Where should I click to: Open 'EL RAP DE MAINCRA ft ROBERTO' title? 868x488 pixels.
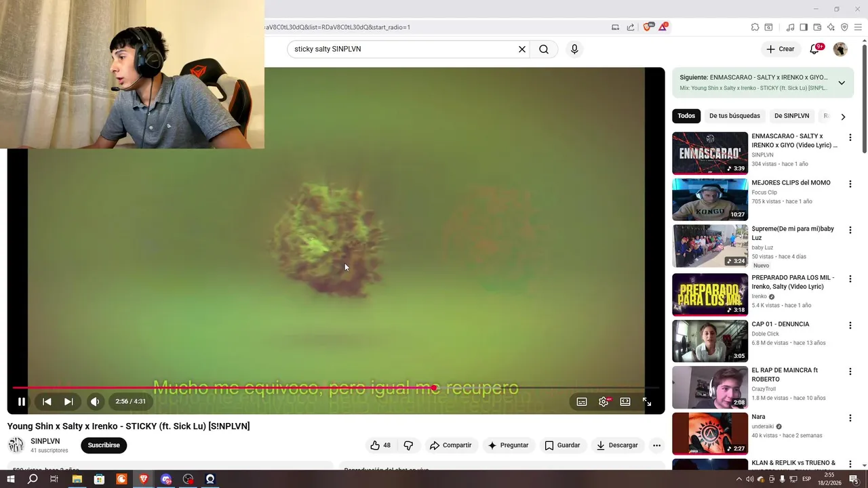pos(785,375)
